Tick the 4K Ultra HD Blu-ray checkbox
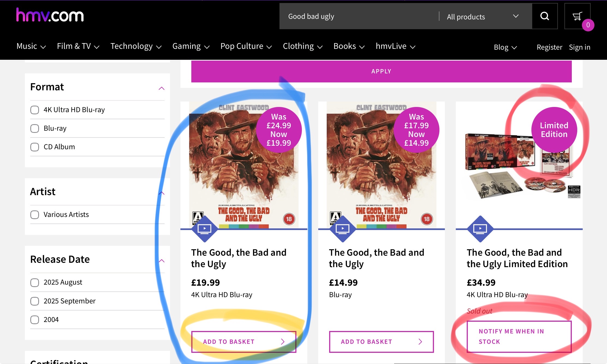The width and height of the screenshot is (607, 364). point(35,110)
